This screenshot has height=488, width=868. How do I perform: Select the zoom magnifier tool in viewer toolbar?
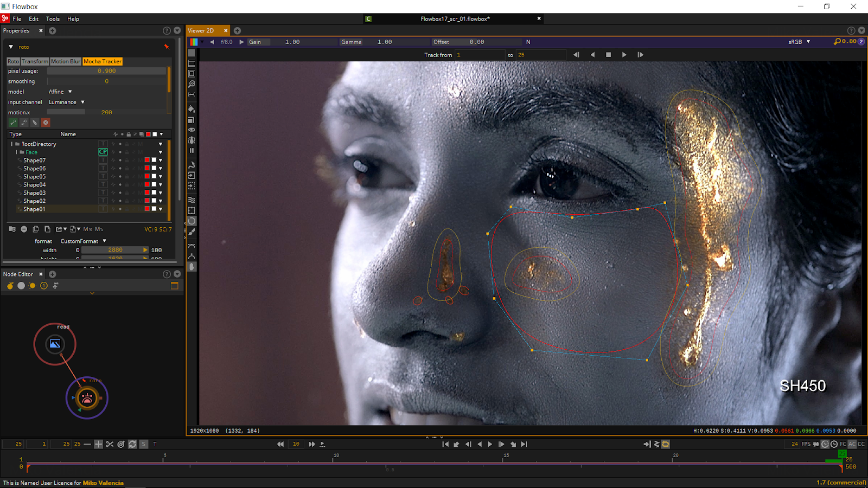coord(192,85)
